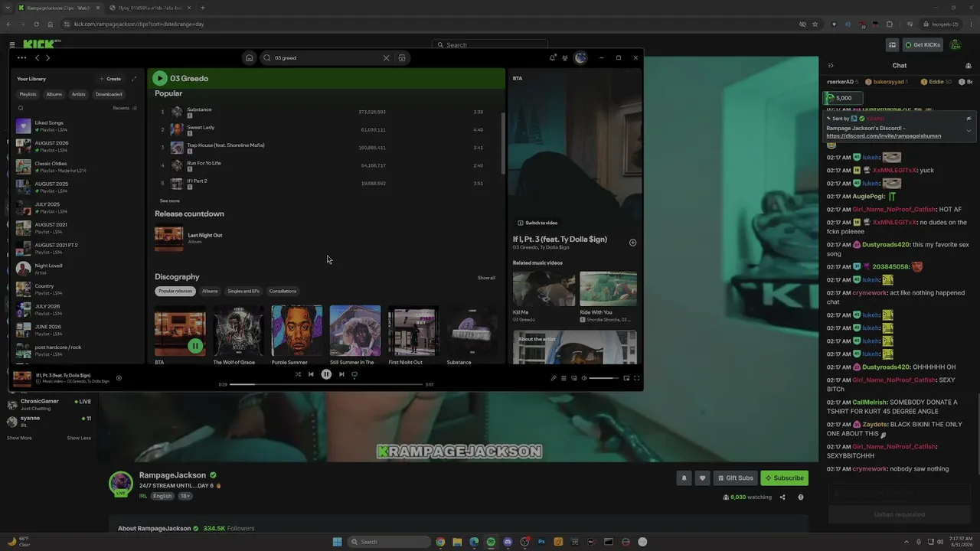Image resolution: width=980 pixels, height=551 pixels.
Task: Open Browse icon in Spotify search bar
Action: point(402,58)
